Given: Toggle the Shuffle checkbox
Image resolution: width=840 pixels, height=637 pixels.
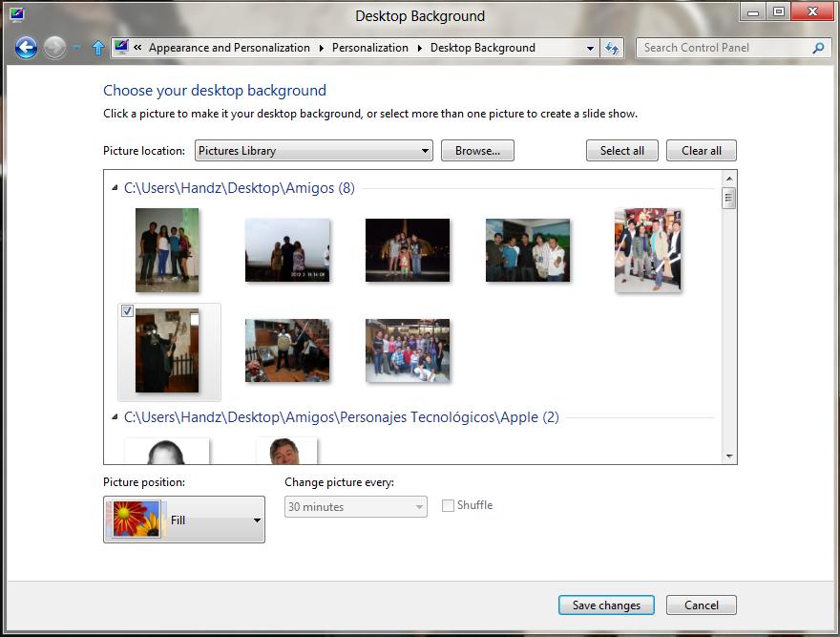Looking at the screenshot, I should pyautogui.click(x=448, y=505).
